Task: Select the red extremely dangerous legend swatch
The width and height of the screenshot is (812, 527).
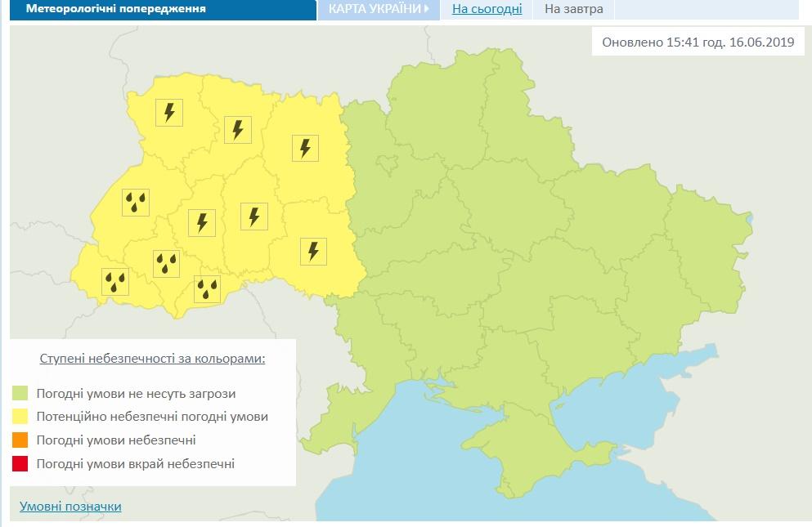Action: (x=20, y=464)
